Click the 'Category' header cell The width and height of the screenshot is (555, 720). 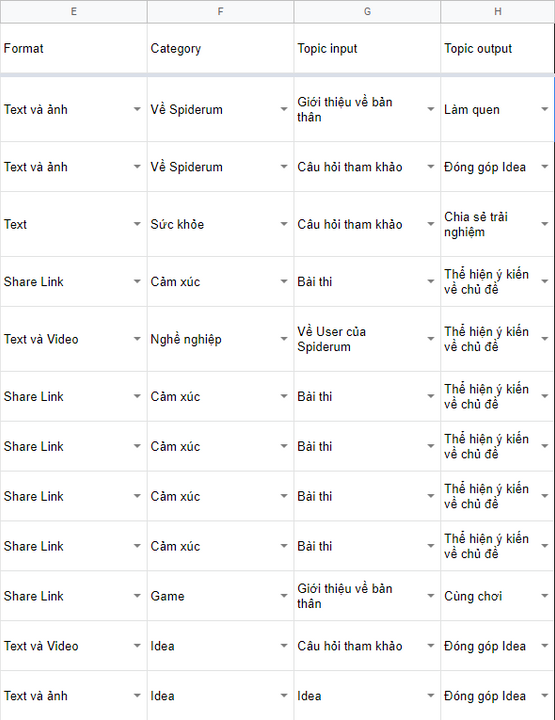(220, 48)
